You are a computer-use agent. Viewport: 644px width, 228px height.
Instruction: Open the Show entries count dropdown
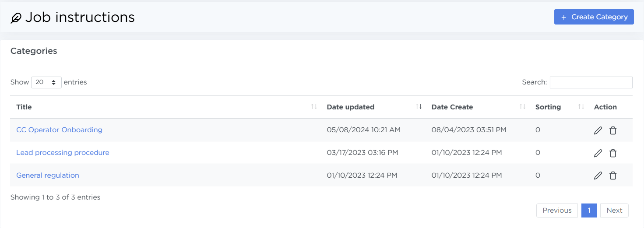tap(46, 82)
